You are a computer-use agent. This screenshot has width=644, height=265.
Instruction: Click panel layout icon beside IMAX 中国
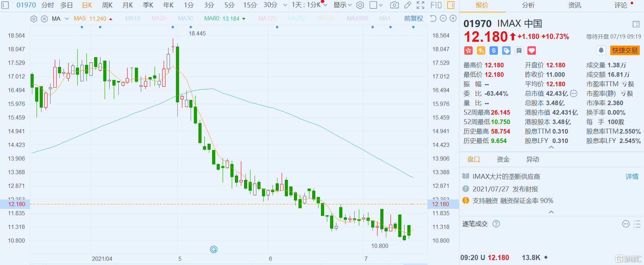pyautogui.click(x=636, y=24)
